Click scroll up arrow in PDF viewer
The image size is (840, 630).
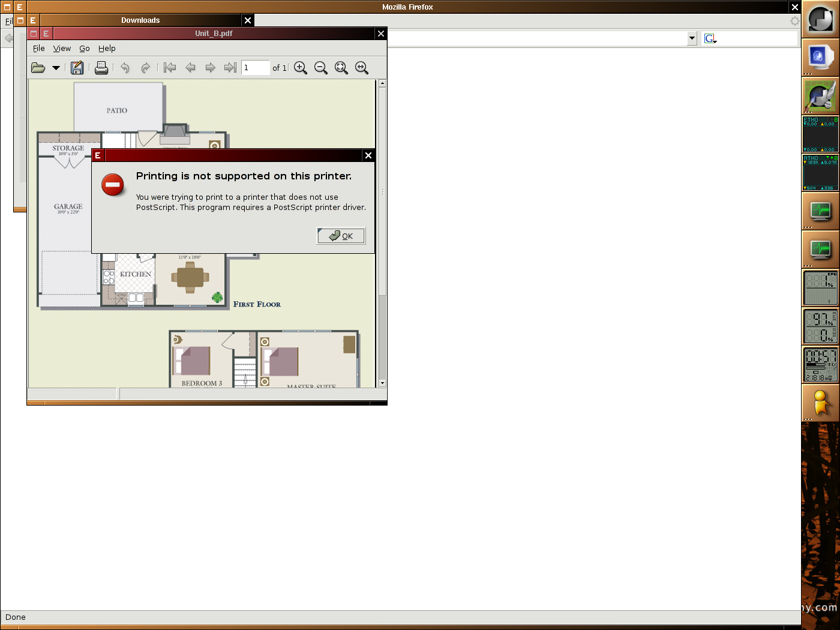[x=382, y=83]
